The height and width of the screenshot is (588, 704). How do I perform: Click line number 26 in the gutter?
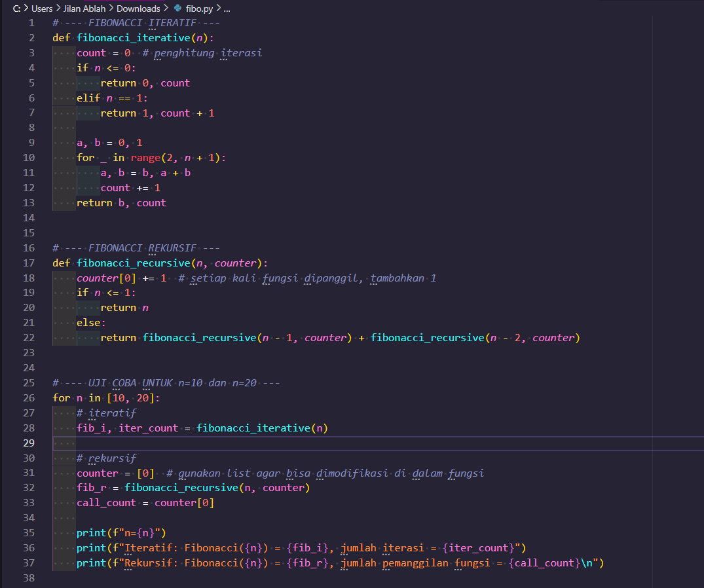[x=28, y=398]
